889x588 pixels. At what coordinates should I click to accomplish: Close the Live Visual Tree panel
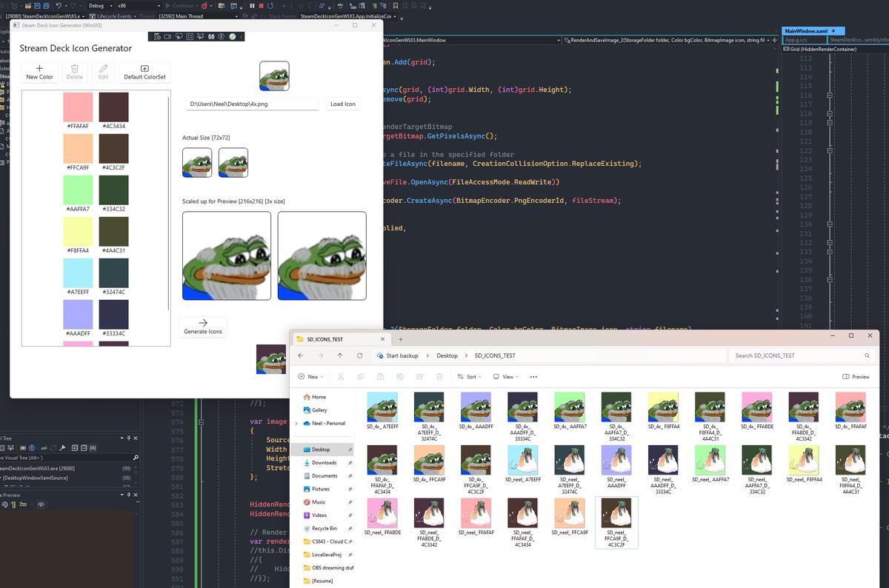point(136,438)
